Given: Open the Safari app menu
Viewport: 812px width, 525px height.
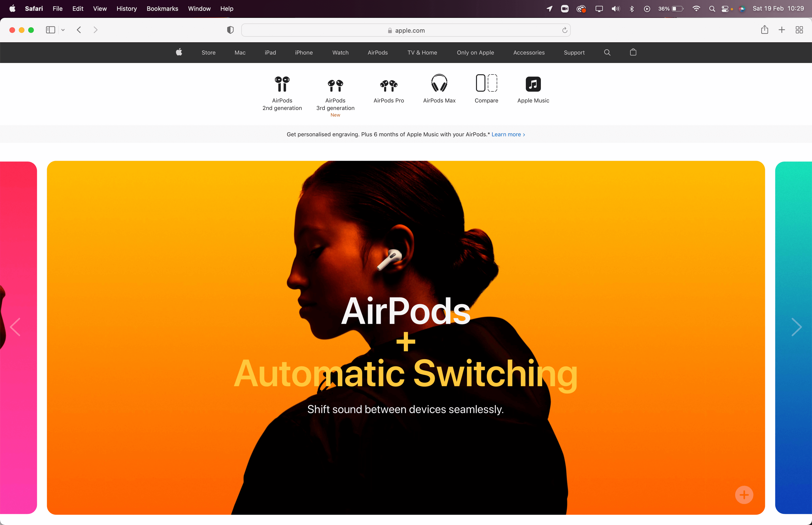Looking at the screenshot, I should tap(34, 8).
